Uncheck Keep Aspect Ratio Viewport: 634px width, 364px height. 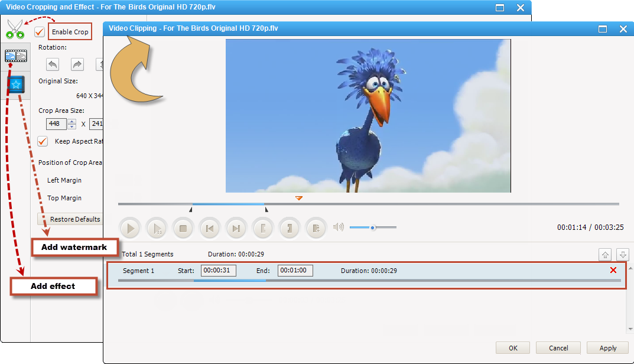[x=43, y=141]
